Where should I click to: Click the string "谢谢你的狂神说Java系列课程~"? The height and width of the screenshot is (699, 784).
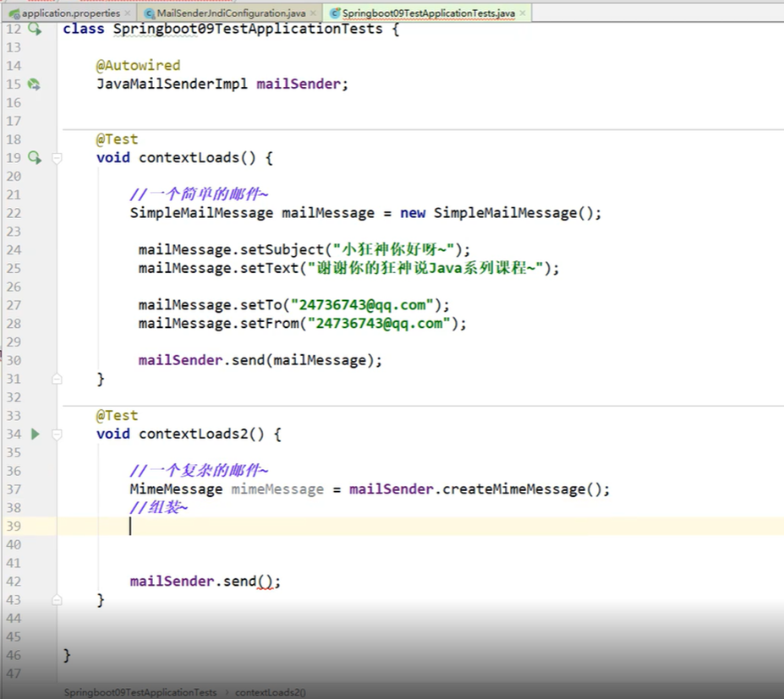tap(425, 268)
